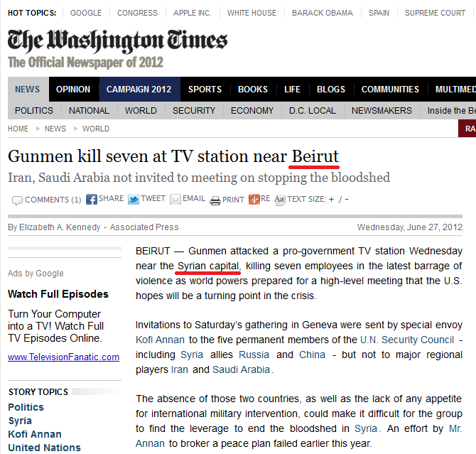Screen dimensions: 476x454
Task: Open the World subsection menu item
Action: (x=141, y=111)
